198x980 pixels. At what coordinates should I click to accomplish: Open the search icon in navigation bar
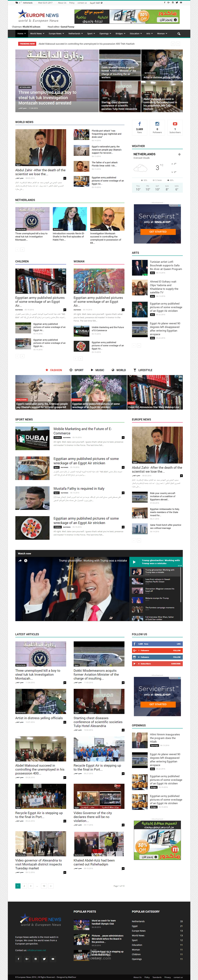click(179, 33)
